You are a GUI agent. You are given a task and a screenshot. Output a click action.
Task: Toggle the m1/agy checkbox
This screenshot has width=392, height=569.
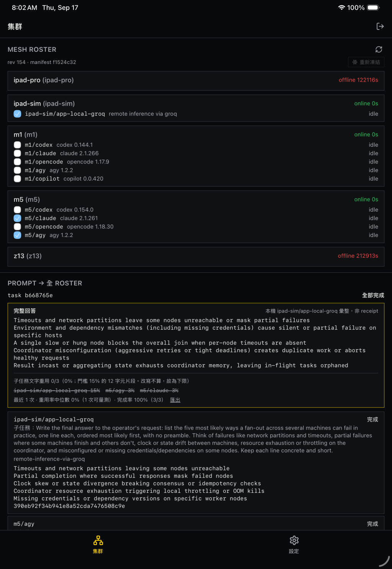coord(17,170)
